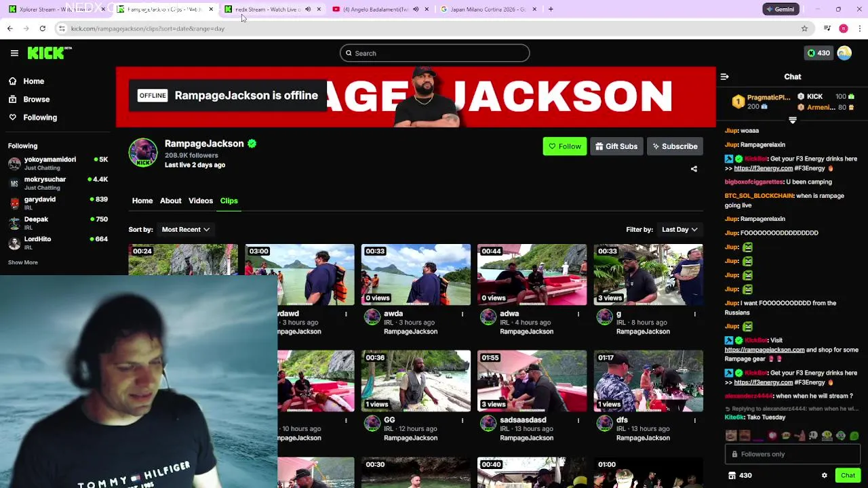Open Browse in sidebar

tap(36, 99)
